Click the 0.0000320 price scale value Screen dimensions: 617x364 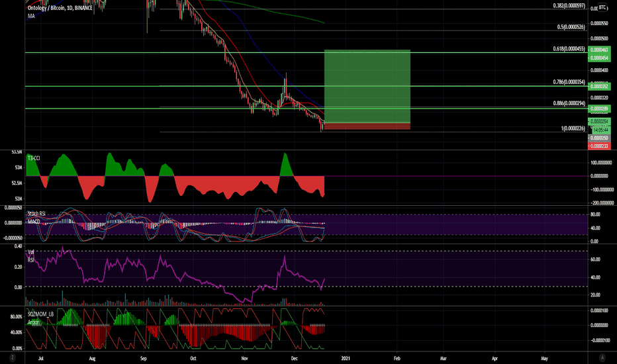coord(599,97)
